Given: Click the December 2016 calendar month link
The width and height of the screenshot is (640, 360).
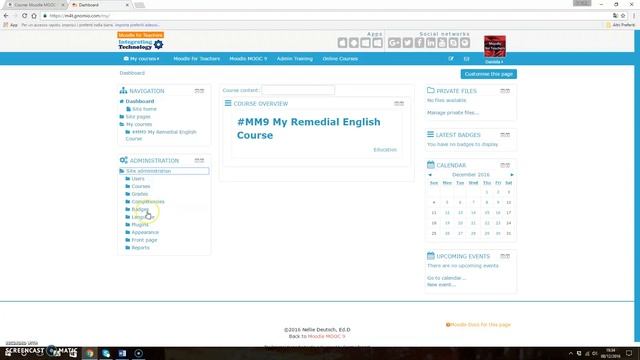Looking at the screenshot, I should pos(471,175).
